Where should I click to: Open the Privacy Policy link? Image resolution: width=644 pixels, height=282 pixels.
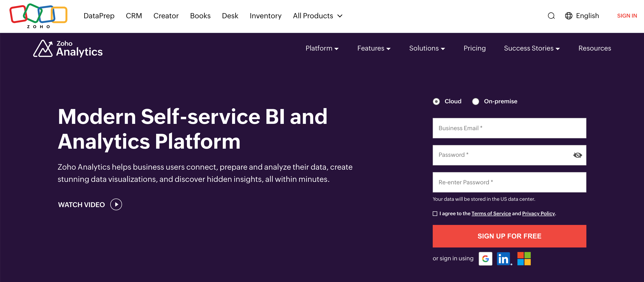(x=538, y=214)
